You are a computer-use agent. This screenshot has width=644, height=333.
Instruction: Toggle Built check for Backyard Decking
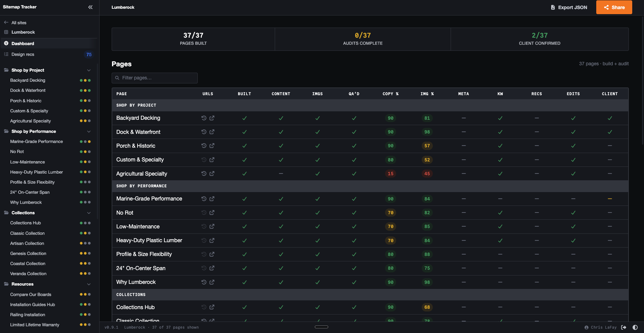coord(244,118)
